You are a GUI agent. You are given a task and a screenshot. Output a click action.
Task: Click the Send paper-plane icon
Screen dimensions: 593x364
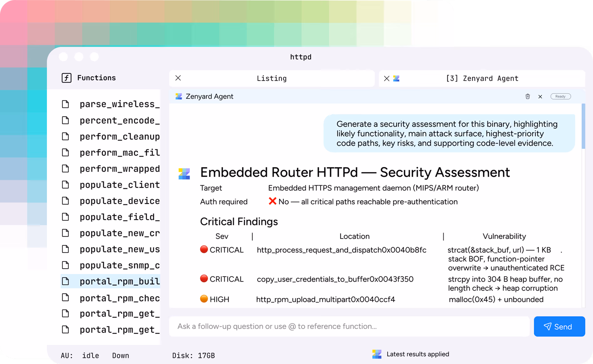548,326
